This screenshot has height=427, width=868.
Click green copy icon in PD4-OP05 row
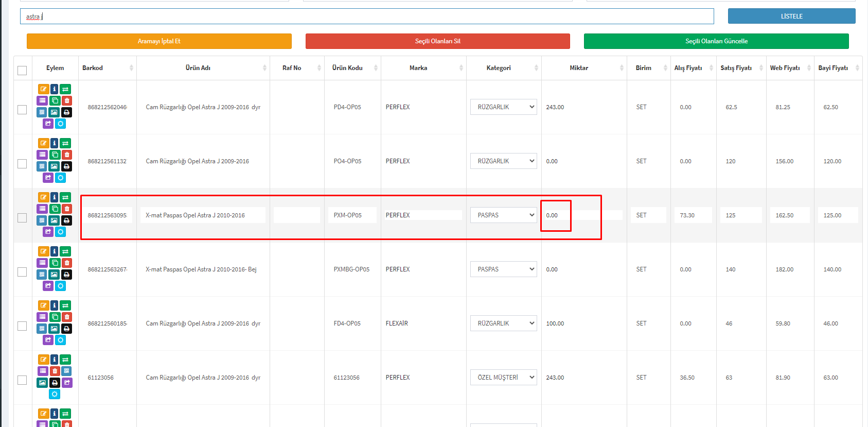point(55,100)
